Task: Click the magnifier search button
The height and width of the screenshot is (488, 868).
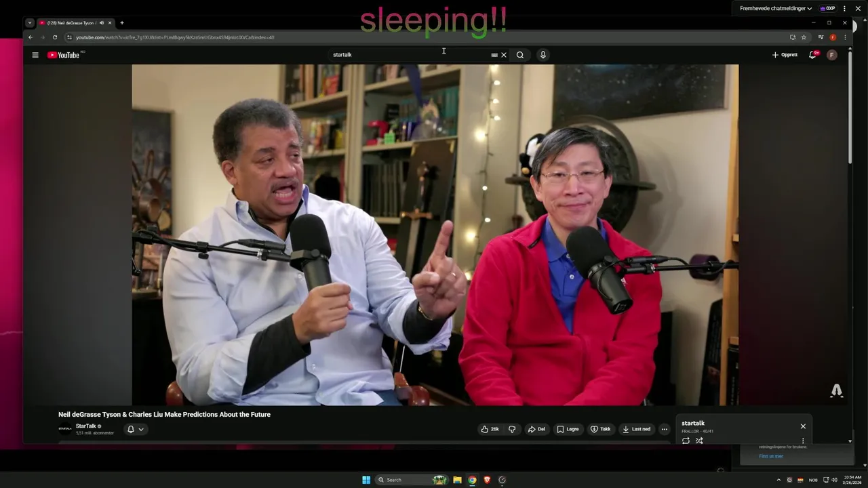Action: (x=520, y=55)
